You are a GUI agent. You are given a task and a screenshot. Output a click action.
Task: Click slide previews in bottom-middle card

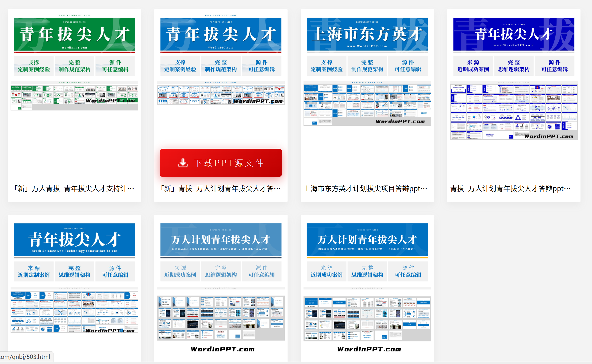[x=220, y=318]
